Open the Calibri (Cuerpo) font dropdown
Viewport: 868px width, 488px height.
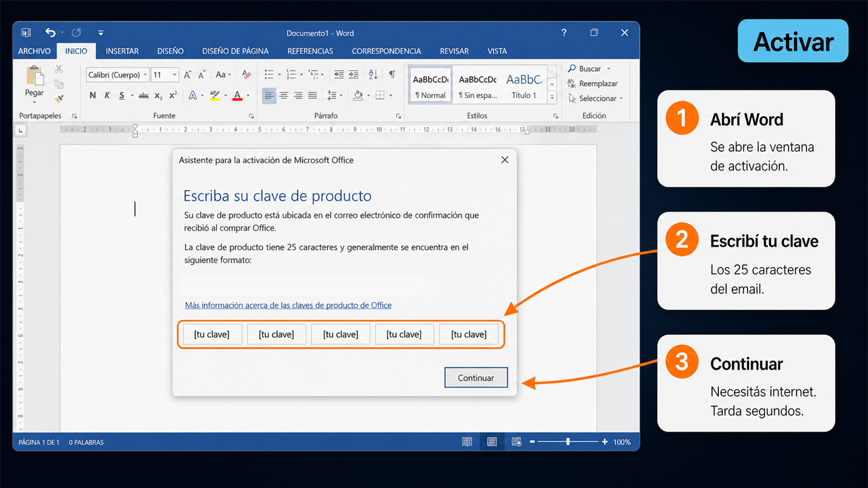pyautogui.click(x=145, y=75)
